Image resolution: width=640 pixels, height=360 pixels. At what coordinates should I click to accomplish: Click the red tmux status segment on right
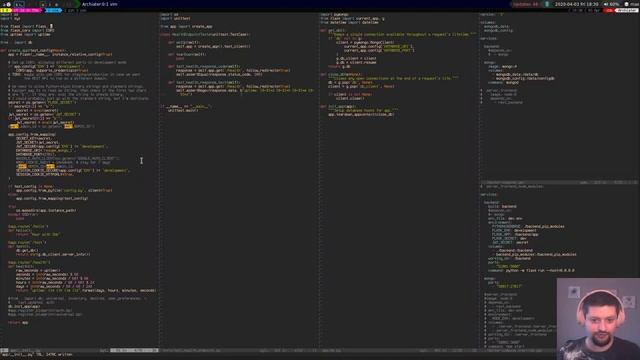coord(609,10)
